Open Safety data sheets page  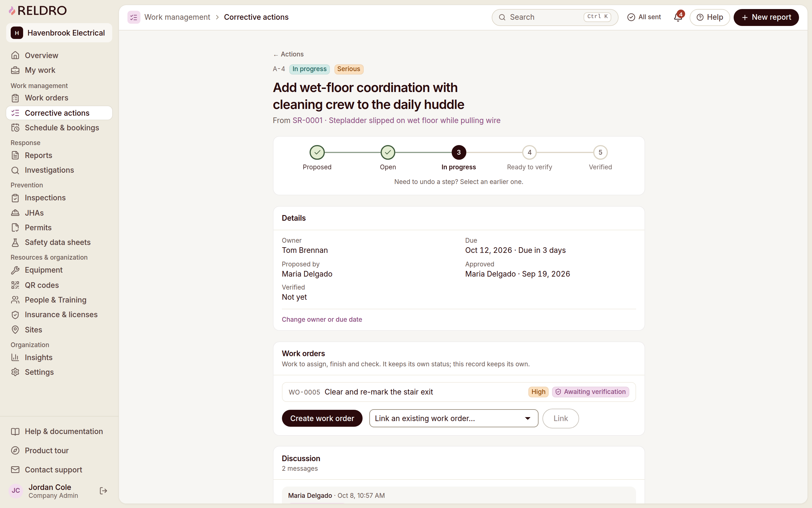59,242
